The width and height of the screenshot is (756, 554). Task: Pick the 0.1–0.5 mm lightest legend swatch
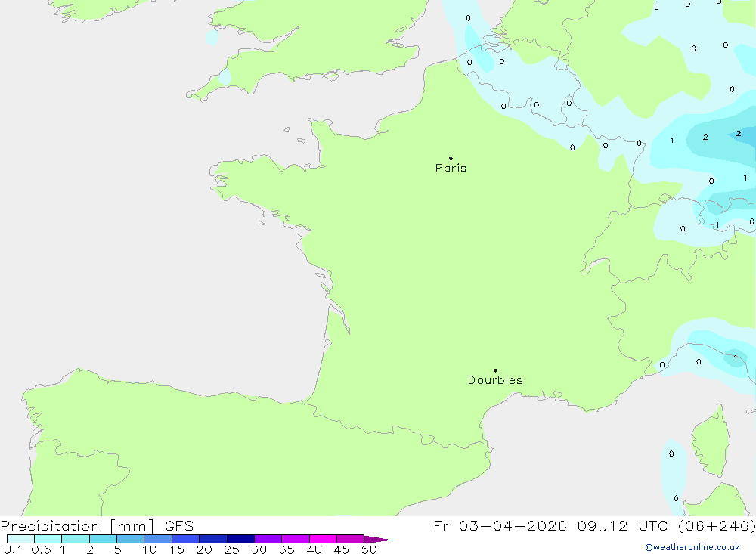pyautogui.click(x=20, y=539)
